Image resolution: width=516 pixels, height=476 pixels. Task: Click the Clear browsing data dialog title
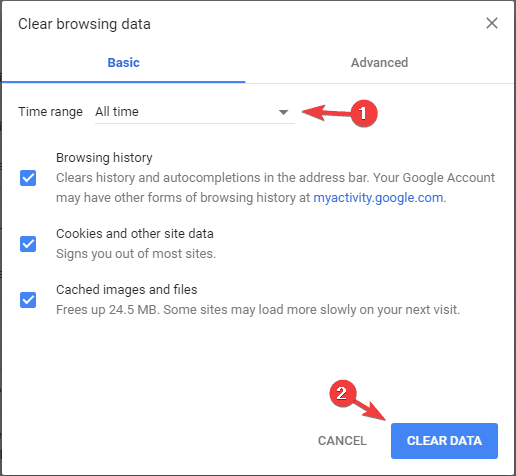click(84, 24)
